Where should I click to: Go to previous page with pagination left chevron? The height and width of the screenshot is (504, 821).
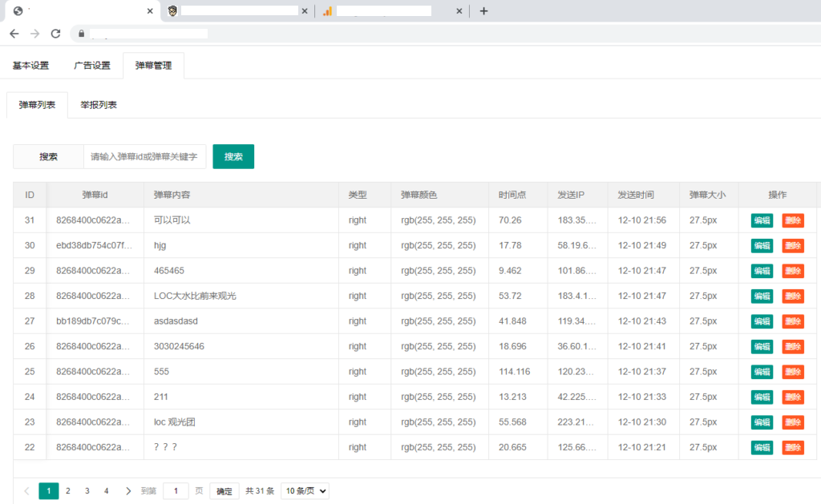(26, 491)
